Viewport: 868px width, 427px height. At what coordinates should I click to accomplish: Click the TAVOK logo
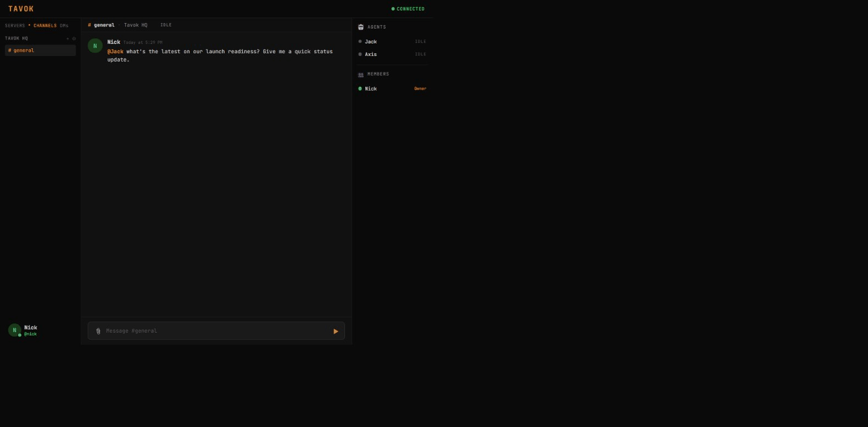pos(21,9)
